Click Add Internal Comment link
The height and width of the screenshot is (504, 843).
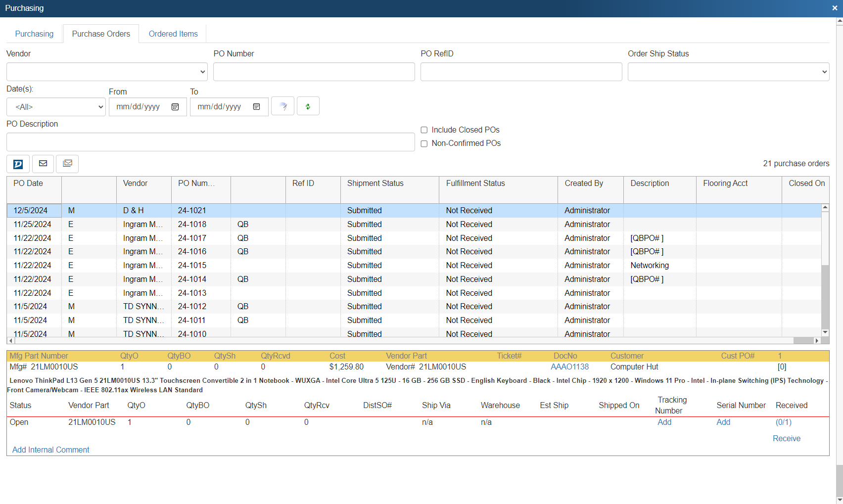pyautogui.click(x=50, y=450)
